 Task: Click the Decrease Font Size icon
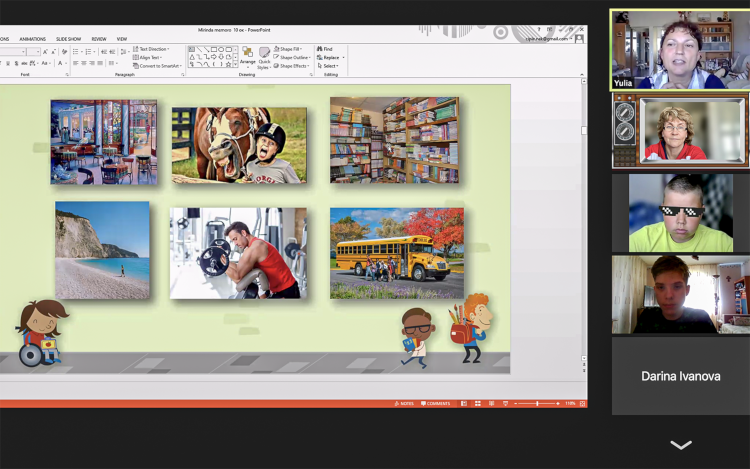tap(53, 52)
